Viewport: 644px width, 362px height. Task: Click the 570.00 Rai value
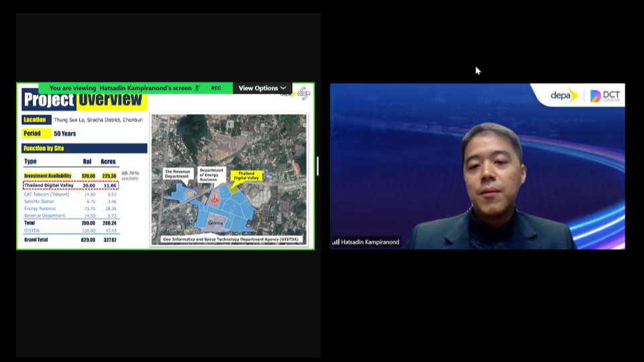tap(89, 176)
